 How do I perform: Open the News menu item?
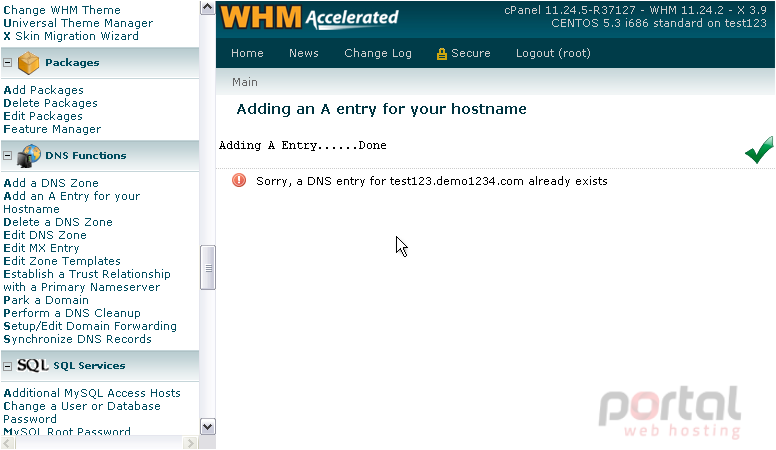coord(303,53)
